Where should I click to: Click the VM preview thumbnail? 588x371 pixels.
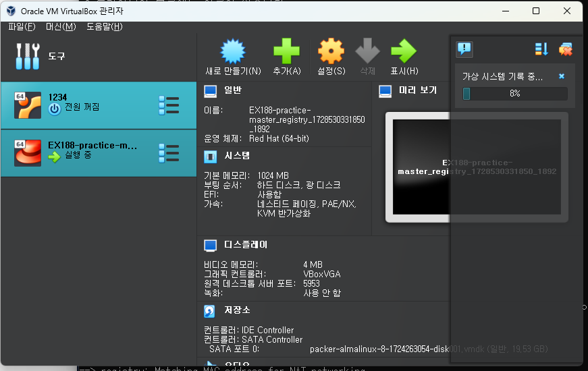pos(477,167)
